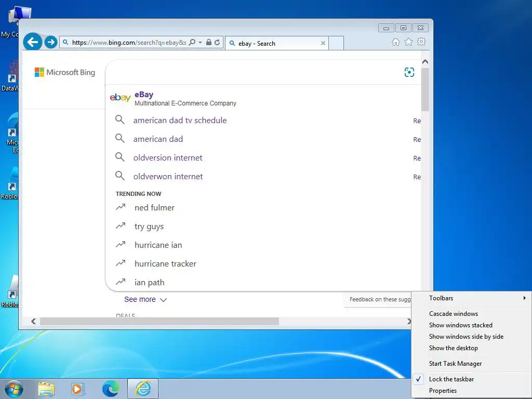Close the ebay - Search tab
The image size is (532, 399).
(323, 43)
